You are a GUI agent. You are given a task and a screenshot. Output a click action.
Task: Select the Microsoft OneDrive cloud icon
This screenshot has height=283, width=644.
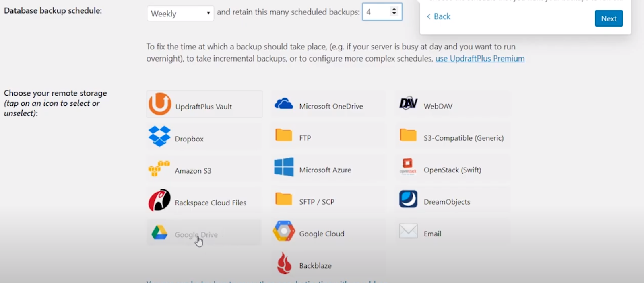(x=284, y=104)
